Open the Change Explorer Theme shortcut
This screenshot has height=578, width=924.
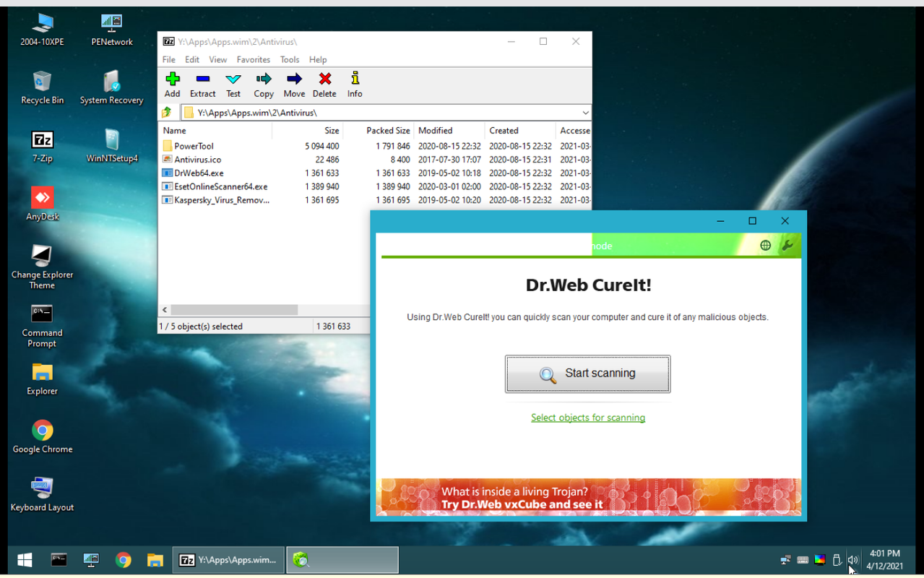pos(42,267)
